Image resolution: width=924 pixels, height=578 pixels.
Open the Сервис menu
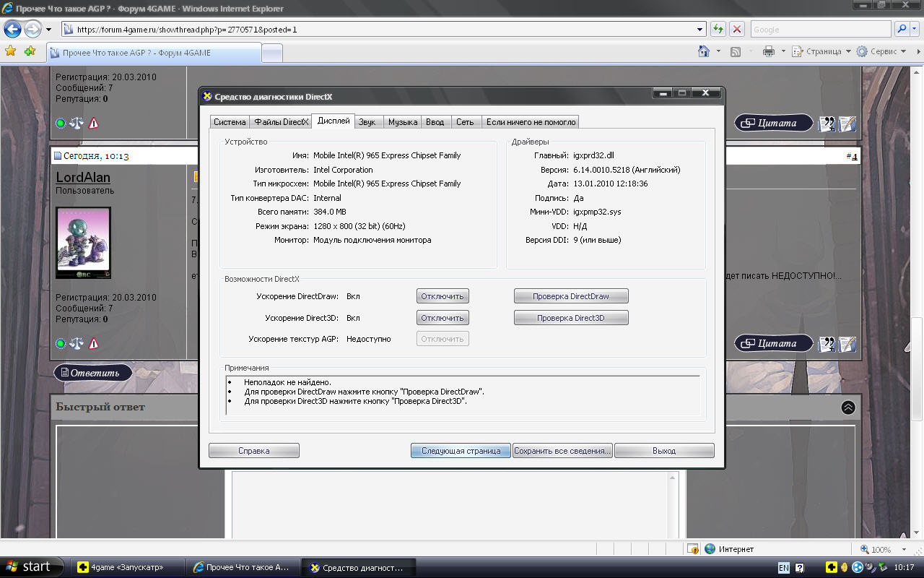(x=881, y=51)
